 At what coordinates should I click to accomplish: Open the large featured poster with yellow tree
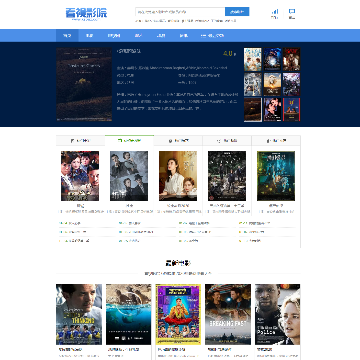pyautogui.click(x=84, y=84)
